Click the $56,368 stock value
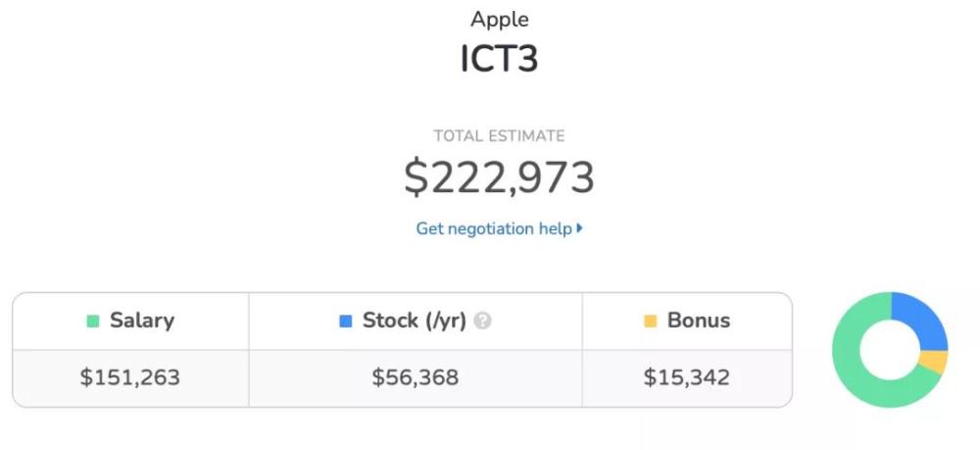Image resolution: width=980 pixels, height=450 pixels. tap(416, 377)
